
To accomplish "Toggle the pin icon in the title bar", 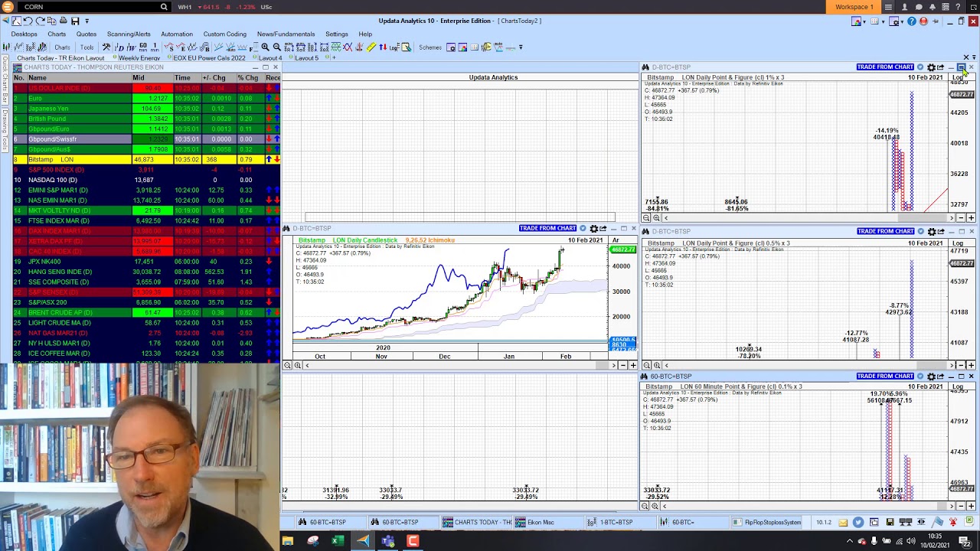I will pyautogui.click(x=936, y=21).
